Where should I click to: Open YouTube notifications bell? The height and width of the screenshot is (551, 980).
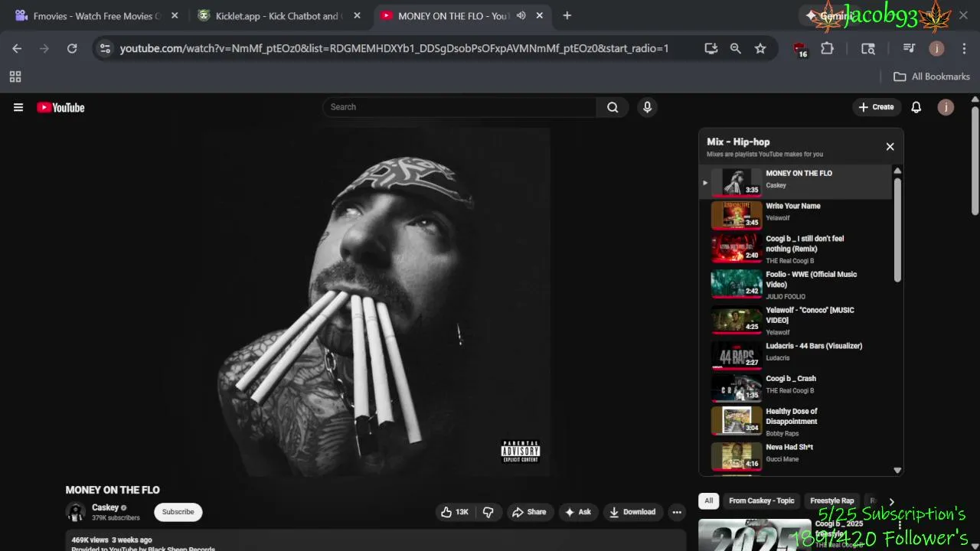(x=916, y=107)
